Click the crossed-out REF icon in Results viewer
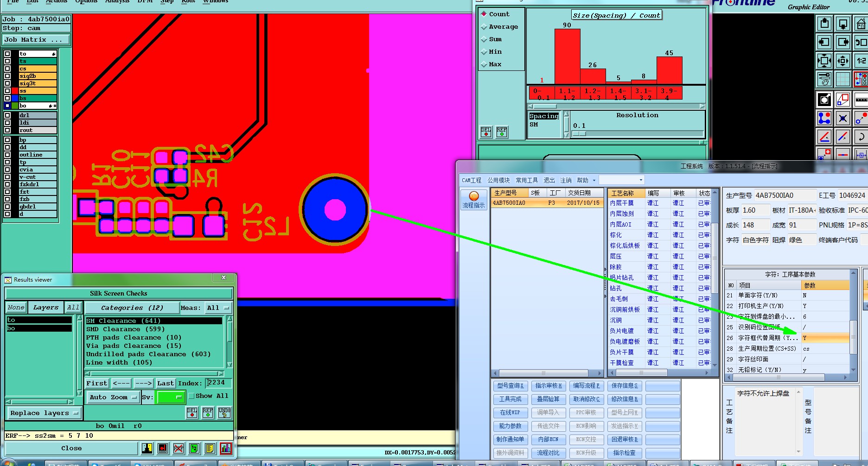 click(x=179, y=448)
